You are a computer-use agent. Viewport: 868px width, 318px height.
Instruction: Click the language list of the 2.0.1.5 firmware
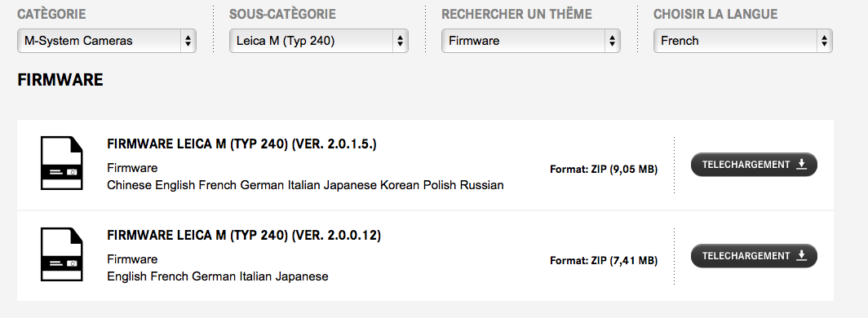click(305, 185)
